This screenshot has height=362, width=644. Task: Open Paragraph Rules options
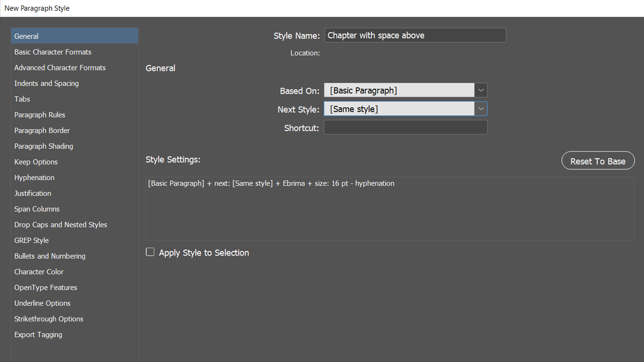[x=40, y=115]
